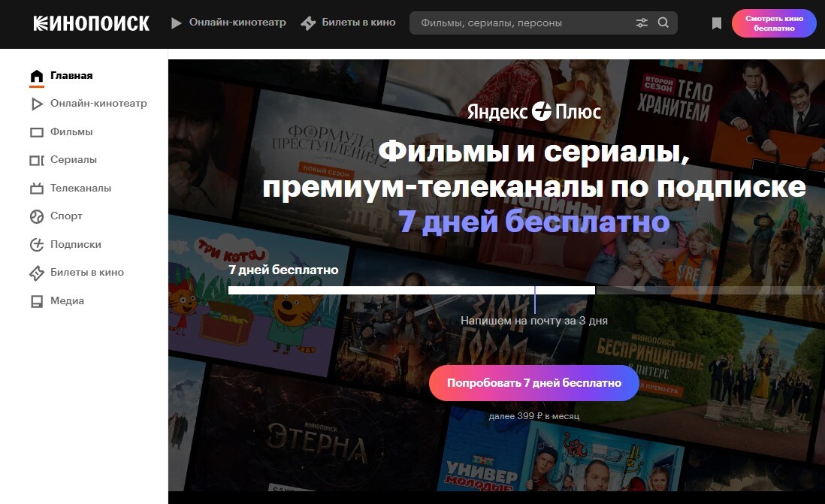Click the Медиа icon in sidebar
Viewport: 825px width, 504px height.
(x=36, y=301)
